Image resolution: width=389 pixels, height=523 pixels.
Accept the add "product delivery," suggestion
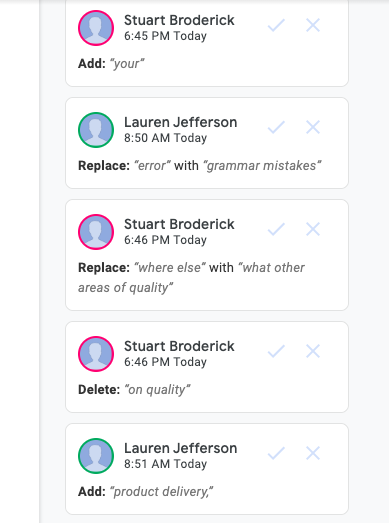coord(276,454)
